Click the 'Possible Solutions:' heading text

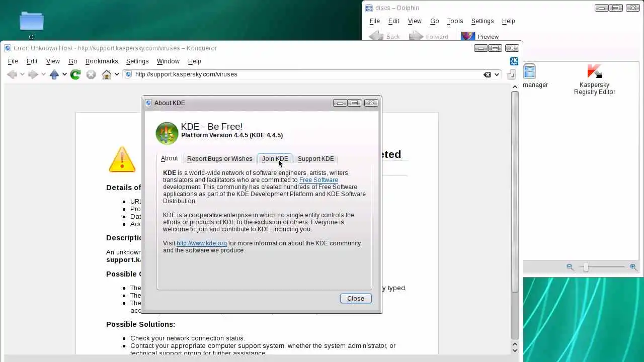(140, 324)
